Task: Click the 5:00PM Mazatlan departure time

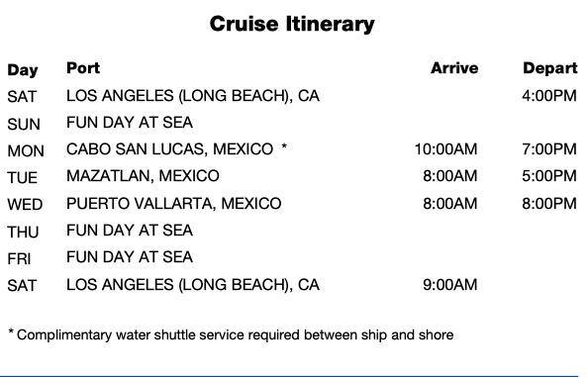Action: coord(549,176)
